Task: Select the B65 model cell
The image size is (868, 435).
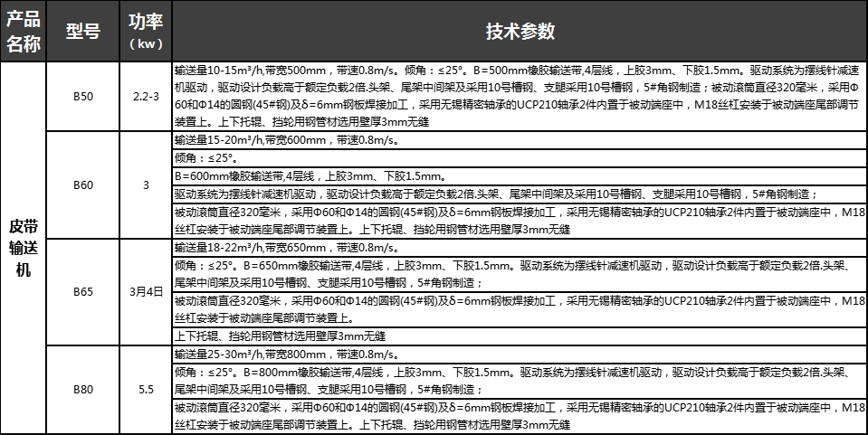Action: (83, 291)
